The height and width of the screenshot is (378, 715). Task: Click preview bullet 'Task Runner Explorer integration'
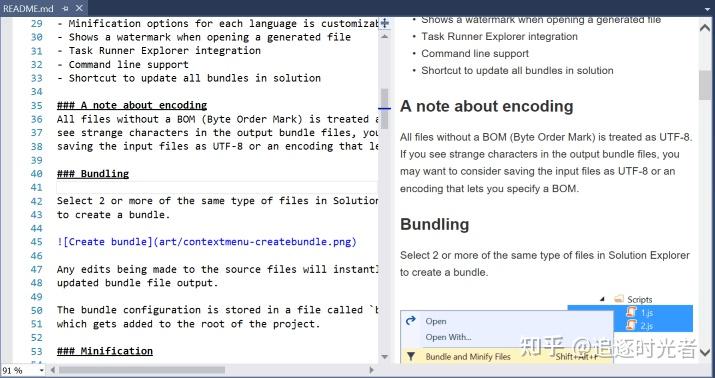coord(499,36)
